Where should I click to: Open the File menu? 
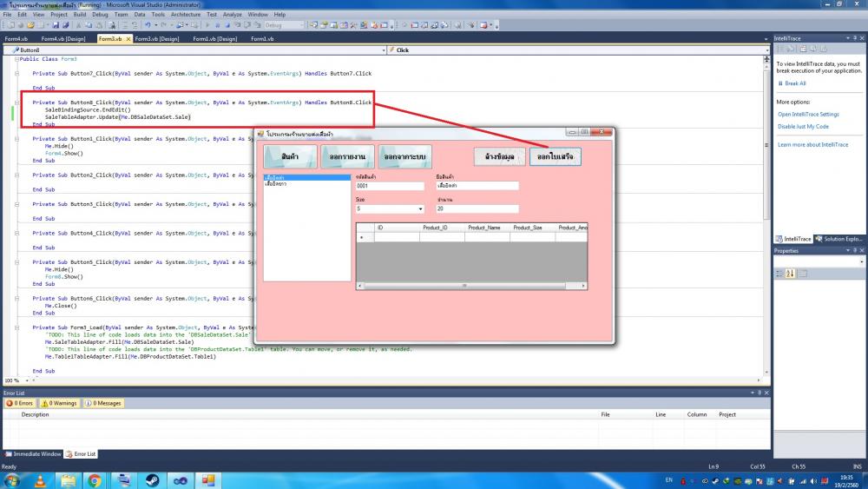pos(7,15)
